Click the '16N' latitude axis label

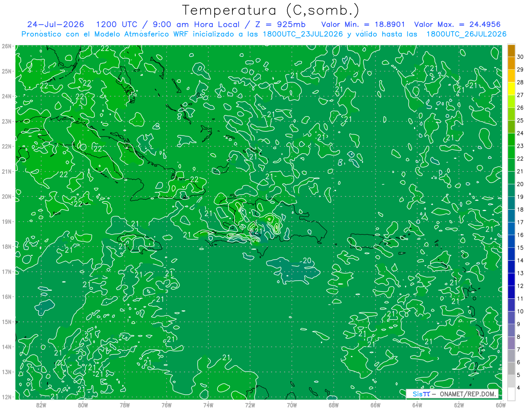[6, 297]
